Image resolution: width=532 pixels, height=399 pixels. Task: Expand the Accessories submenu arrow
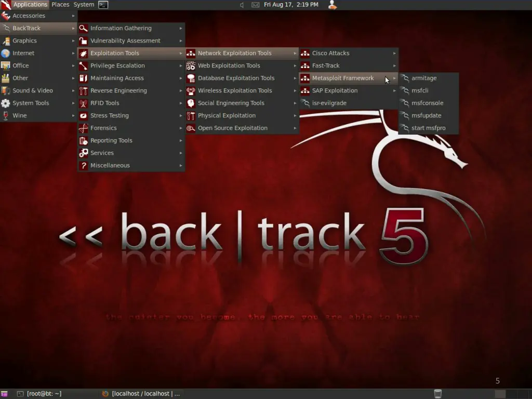73,16
